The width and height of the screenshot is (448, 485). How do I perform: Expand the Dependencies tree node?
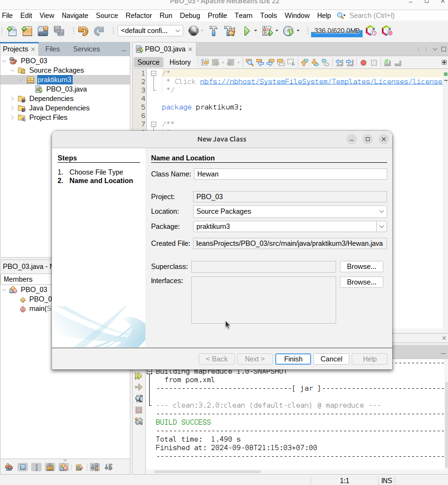point(12,99)
